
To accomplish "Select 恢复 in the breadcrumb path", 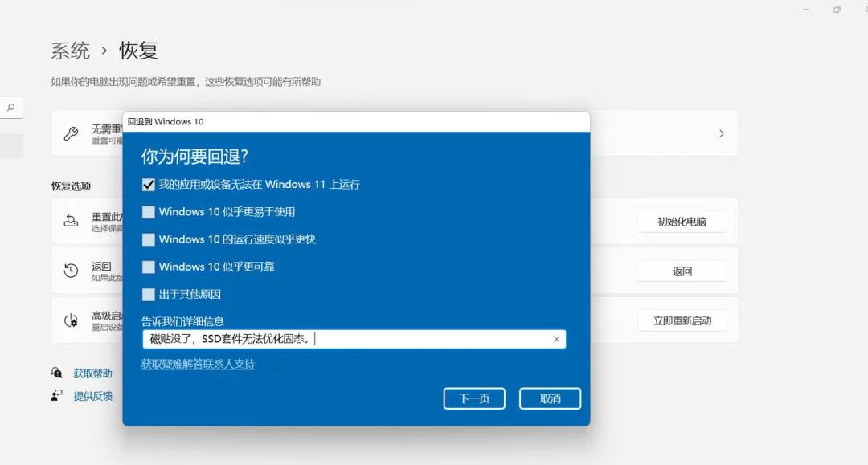I will click(x=137, y=50).
